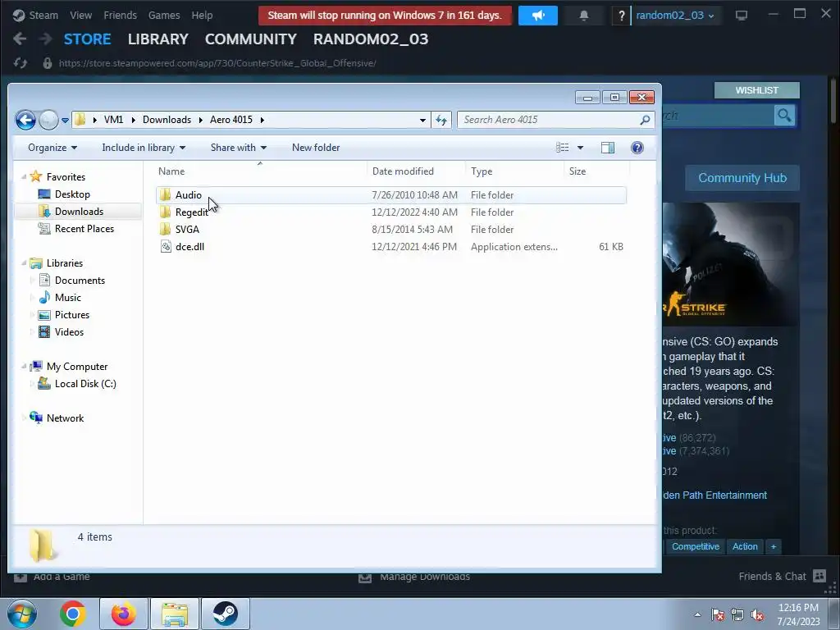
Task: Launch Firefox from the taskbar
Action: coord(124,614)
